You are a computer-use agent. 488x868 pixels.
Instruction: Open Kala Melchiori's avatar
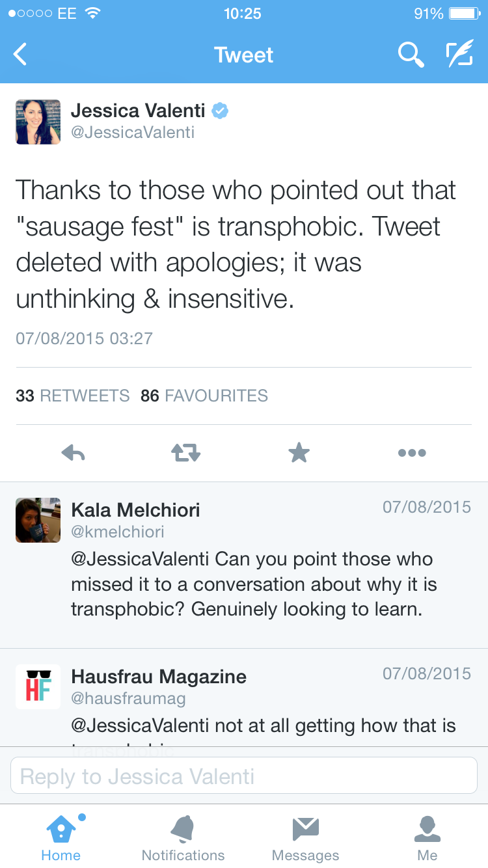(38, 521)
